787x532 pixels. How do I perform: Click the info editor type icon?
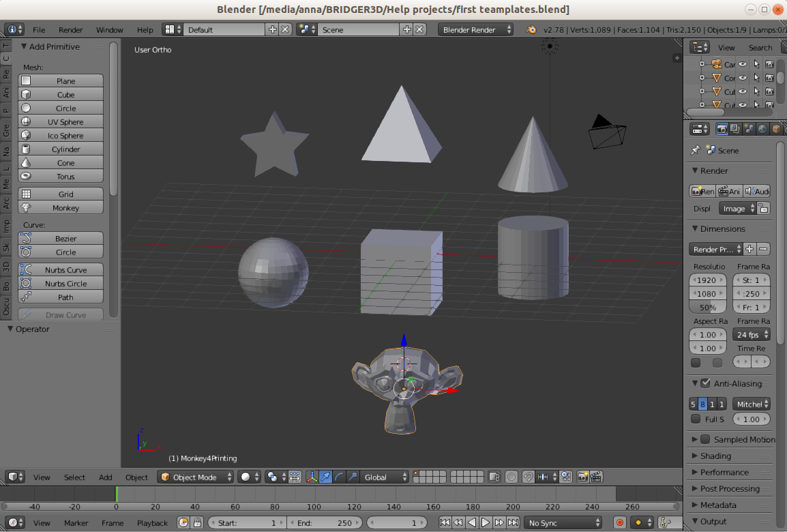click(14, 29)
